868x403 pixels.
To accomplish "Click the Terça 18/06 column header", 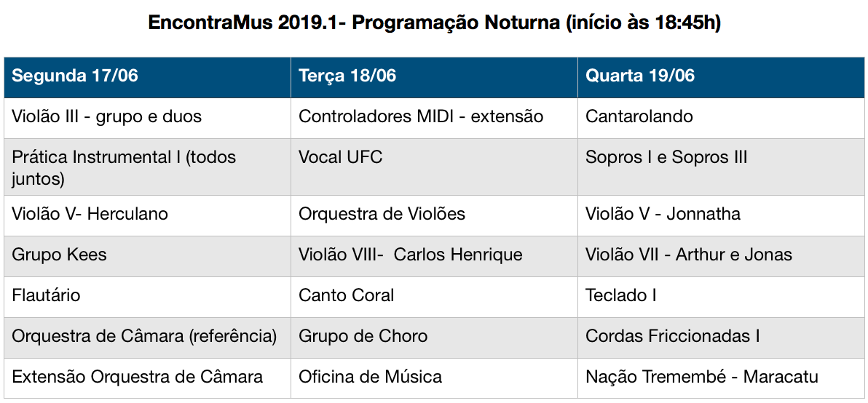I will 434,77.
